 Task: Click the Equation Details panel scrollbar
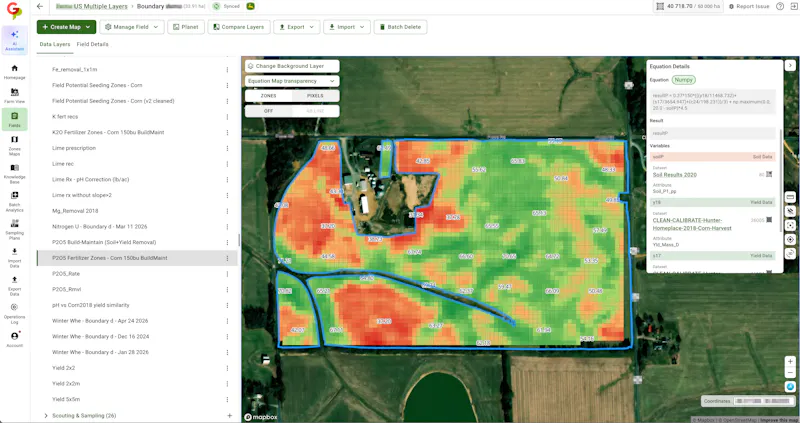pos(781,181)
